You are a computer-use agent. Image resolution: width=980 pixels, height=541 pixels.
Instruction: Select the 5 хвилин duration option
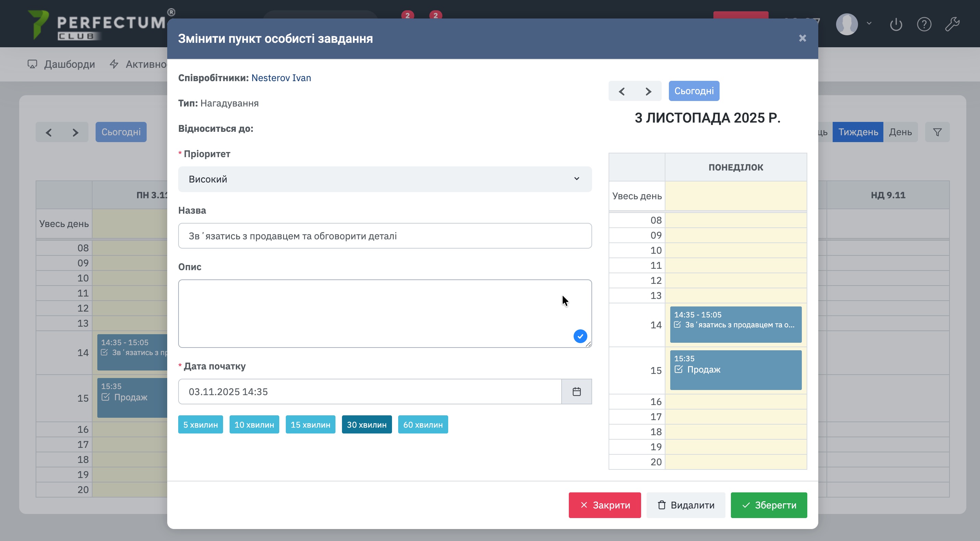point(200,425)
